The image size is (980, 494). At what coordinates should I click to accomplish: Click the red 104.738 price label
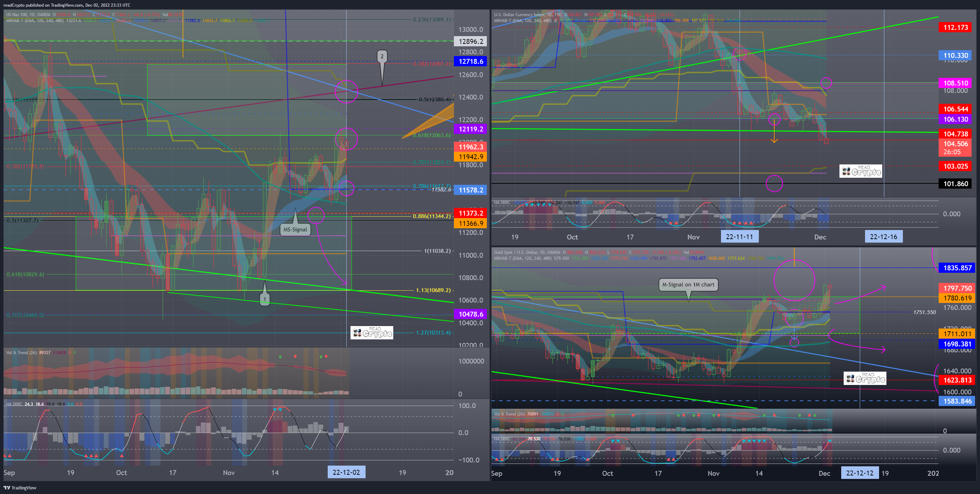955,134
